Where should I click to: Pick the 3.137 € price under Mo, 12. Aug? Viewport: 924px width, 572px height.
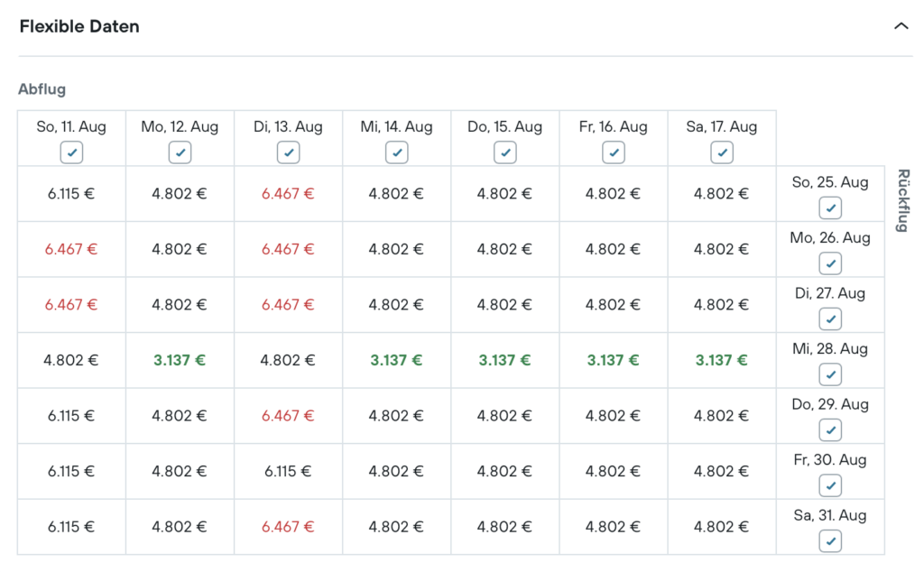(x=180, y=360)
